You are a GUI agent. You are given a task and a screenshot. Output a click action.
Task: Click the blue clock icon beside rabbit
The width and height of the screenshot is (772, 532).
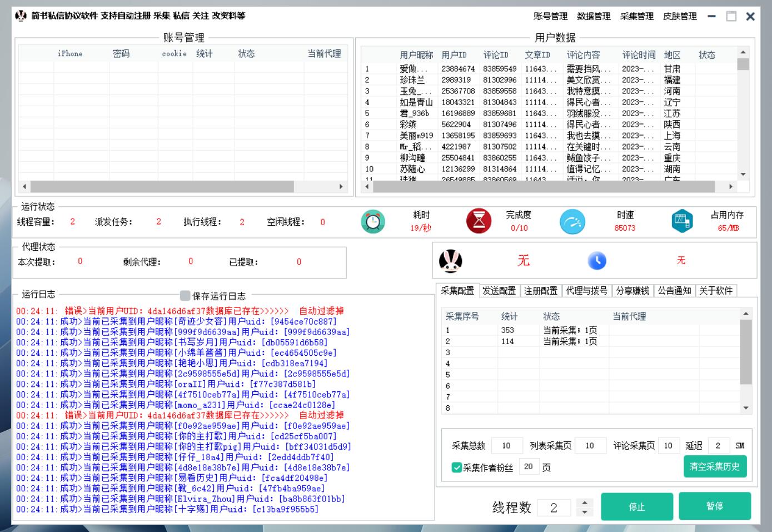[x=597, y=261]
